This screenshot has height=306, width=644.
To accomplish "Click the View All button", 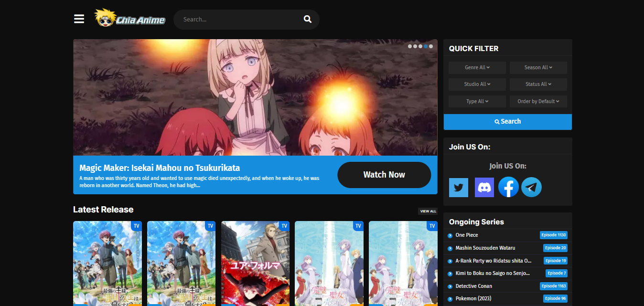I will (428, 211).
